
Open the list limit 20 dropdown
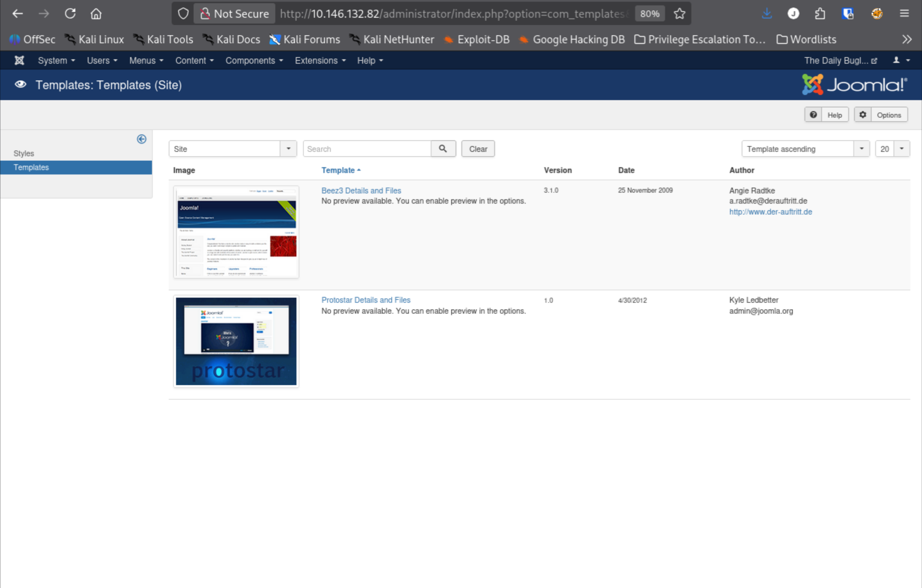click(x=892, y=149)
